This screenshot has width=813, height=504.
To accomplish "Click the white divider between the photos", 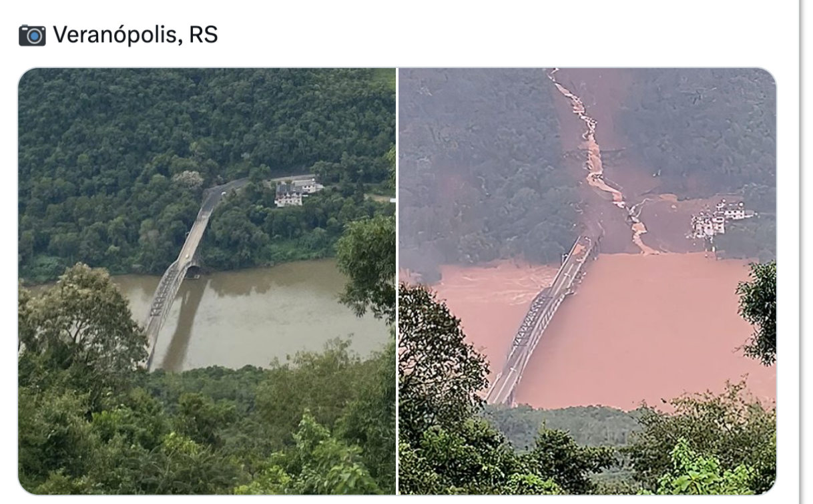I will [x=397, y=281].
